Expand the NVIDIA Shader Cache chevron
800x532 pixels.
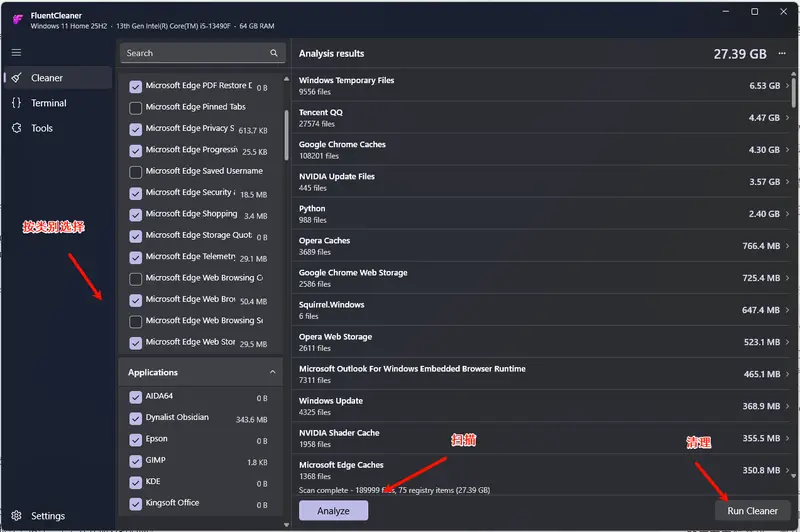[x=787, y=439]
